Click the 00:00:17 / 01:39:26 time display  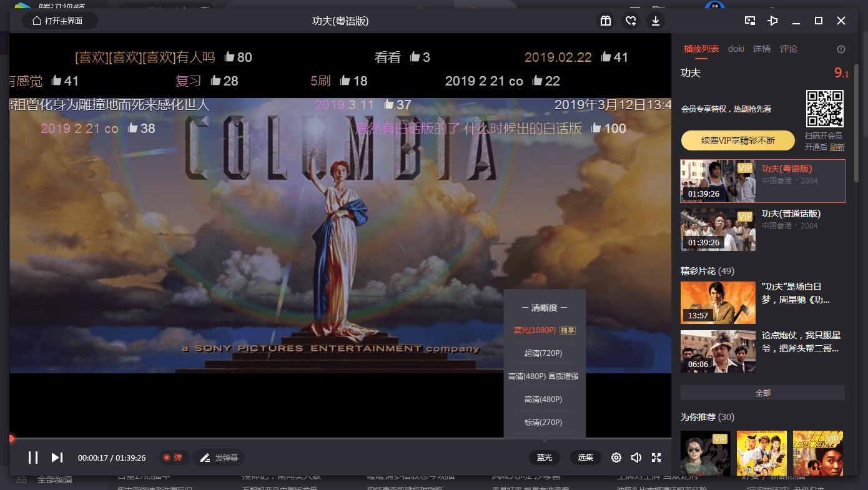(x=112, y=458)
